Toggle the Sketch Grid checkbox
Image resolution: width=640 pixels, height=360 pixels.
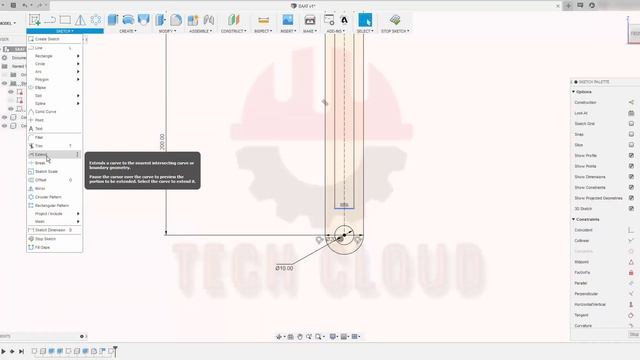631,124
